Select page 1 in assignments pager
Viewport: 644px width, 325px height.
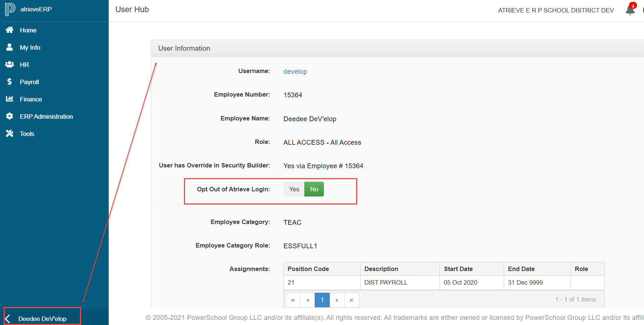click(x=322, y=300)
